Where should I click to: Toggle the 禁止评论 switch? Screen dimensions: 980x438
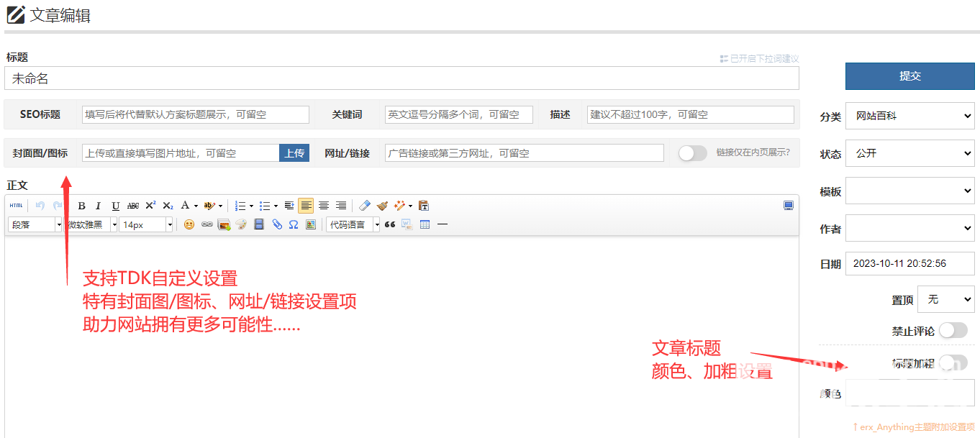tap(953, 330)
